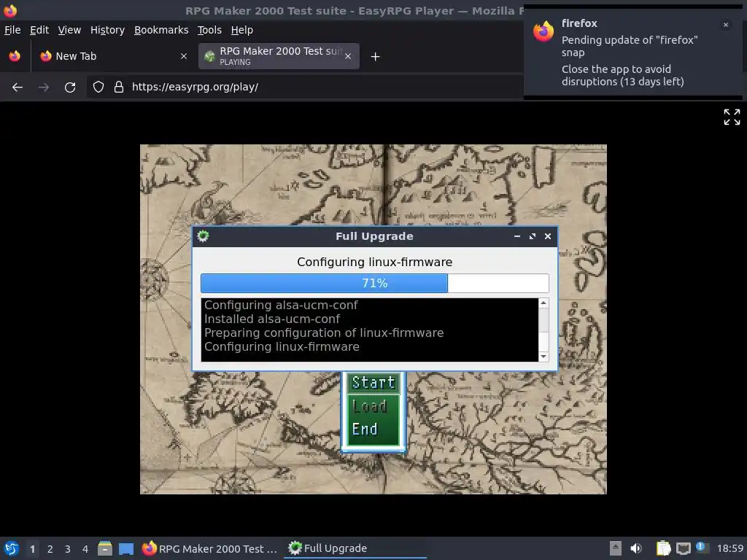Close the Full Upgrade dialog

pos(548,236)
